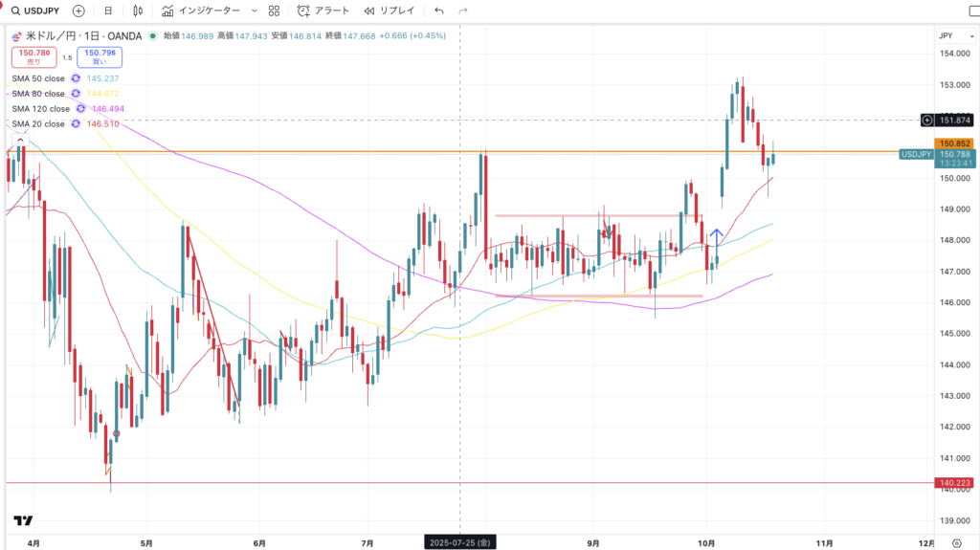
Task: Open the USDJPY symbol search
Action: click(x=36, y=11)
